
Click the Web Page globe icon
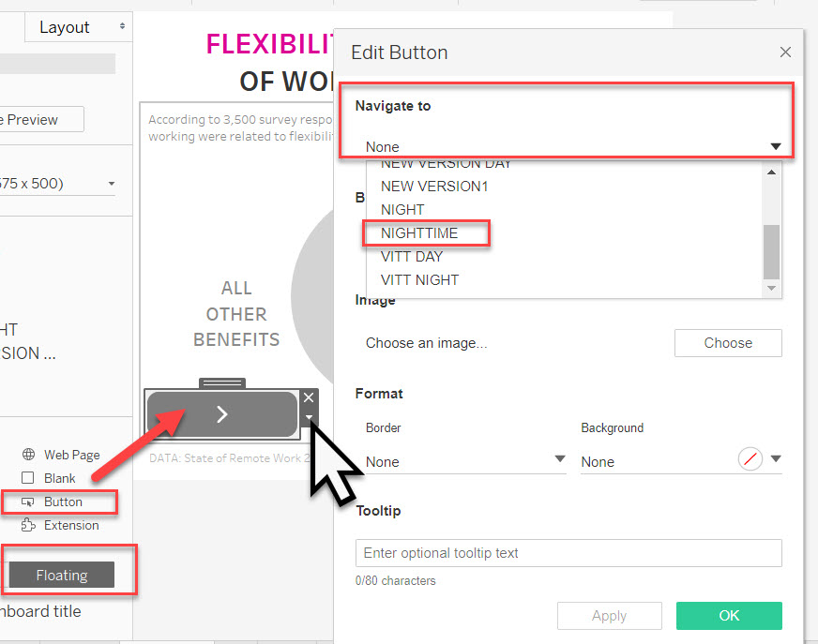[x=27, y=455]
